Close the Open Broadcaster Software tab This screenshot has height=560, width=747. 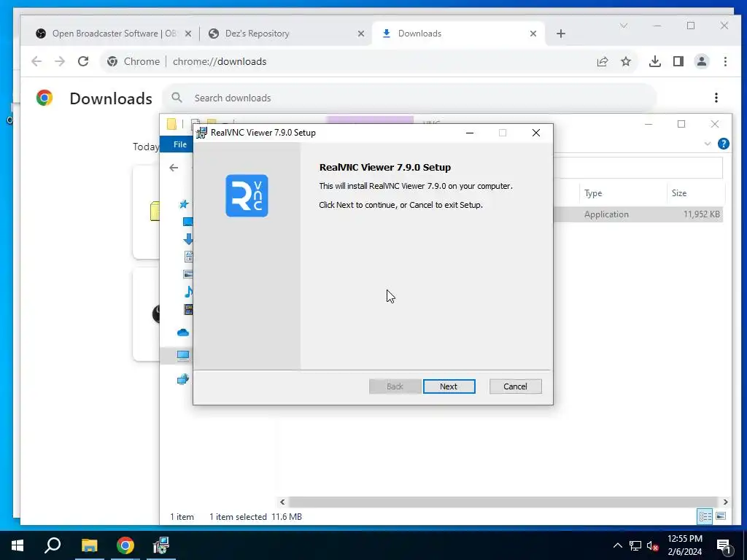click(x=188, y=34)
